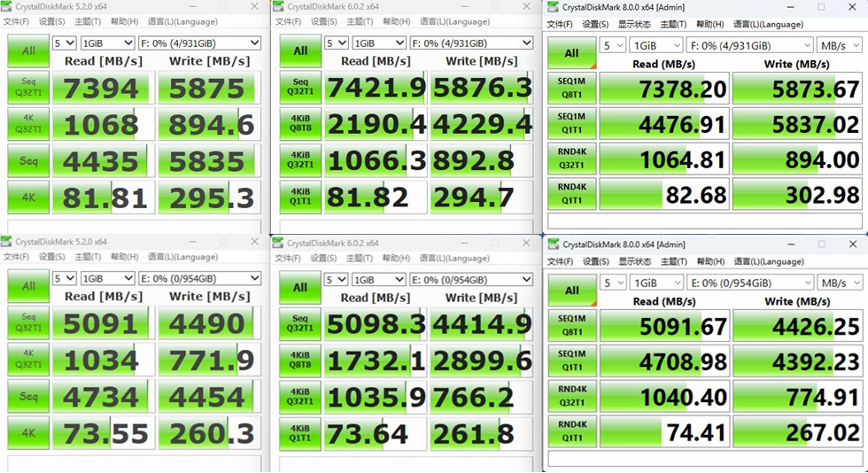Minimize the top CrystalDiskMark 8.0.0 window
Image resolution: width=868 pixels, height=473 pixels.
pos(791,7)
